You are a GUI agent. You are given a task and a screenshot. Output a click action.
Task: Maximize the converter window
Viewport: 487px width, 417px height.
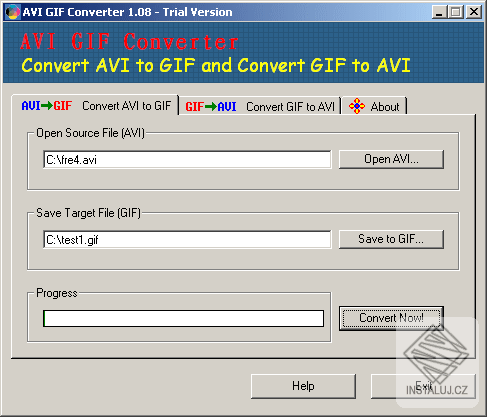pos(456,12)
